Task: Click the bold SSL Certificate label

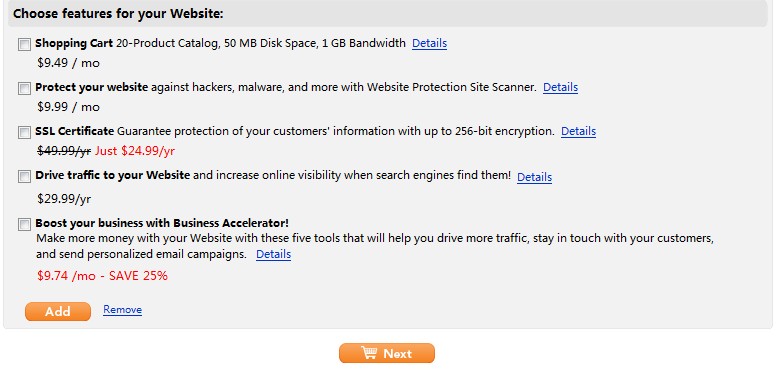Action: [75, 131]
